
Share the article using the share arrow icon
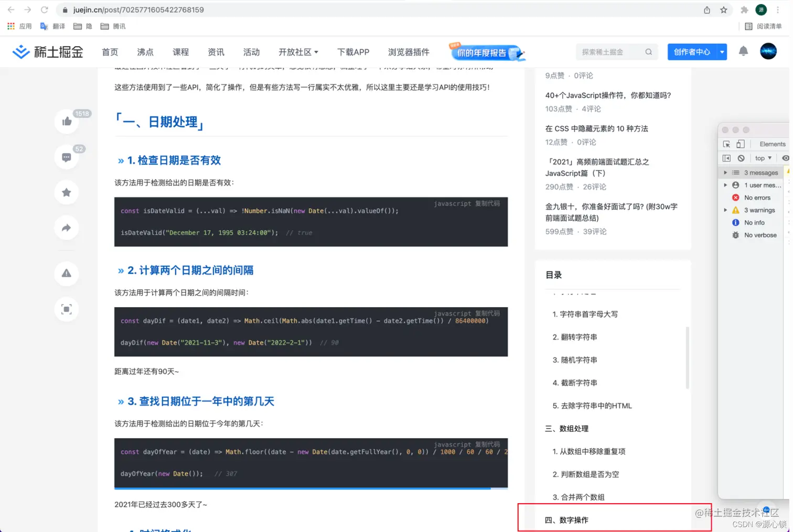point(66,227)
